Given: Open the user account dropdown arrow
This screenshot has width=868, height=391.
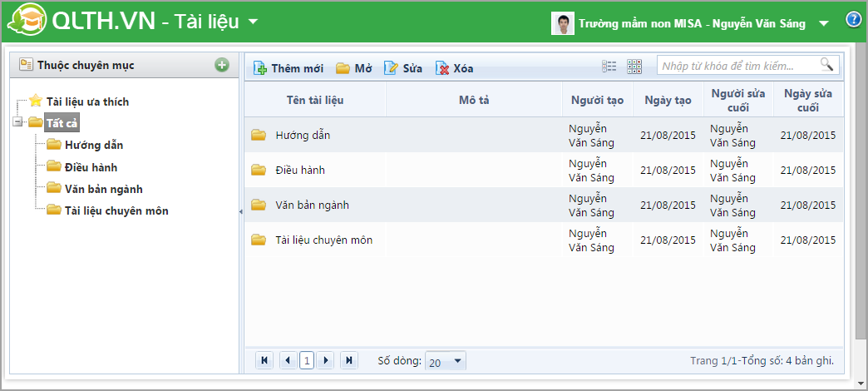Looking at the screenshot, I should click(823, 24).
